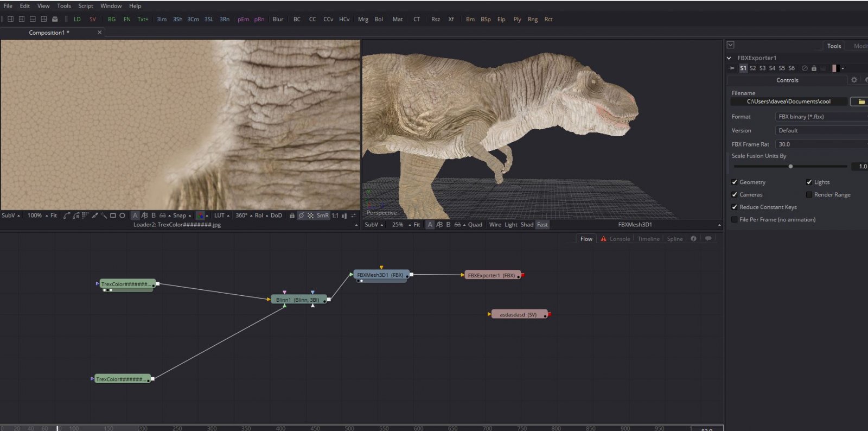
Task: Show buffer A in the left viewer
Action: [135, 215]
